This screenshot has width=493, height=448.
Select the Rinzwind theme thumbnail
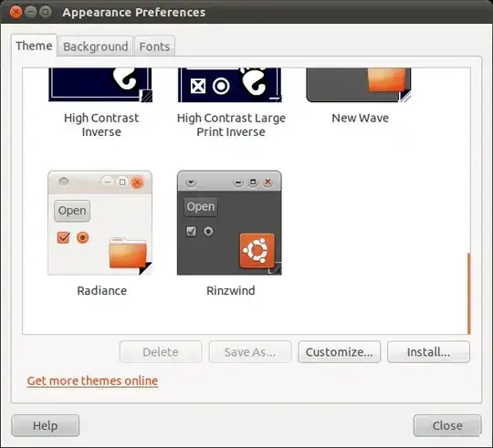click(x=229, y=223)
